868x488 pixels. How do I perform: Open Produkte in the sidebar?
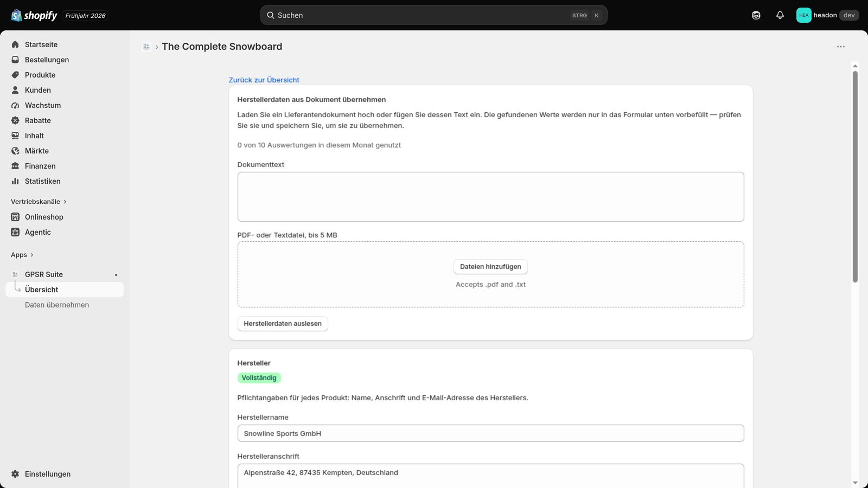[65, 75]
